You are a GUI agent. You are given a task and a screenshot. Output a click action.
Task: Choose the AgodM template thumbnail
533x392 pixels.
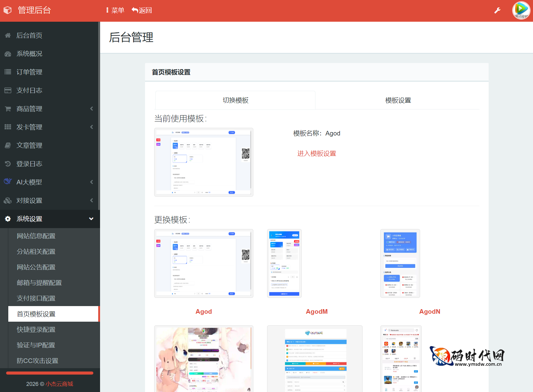[x=284, y=263]
